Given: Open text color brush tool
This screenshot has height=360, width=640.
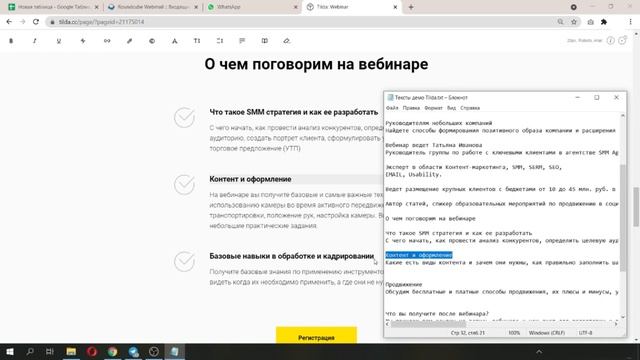Looking at the screenshot, I should (x=129, y=41).
